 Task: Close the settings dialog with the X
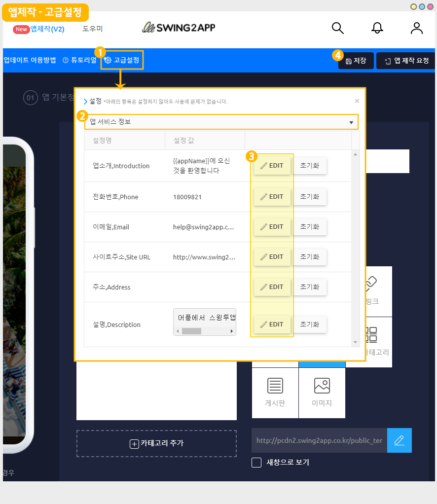(357, 101)
